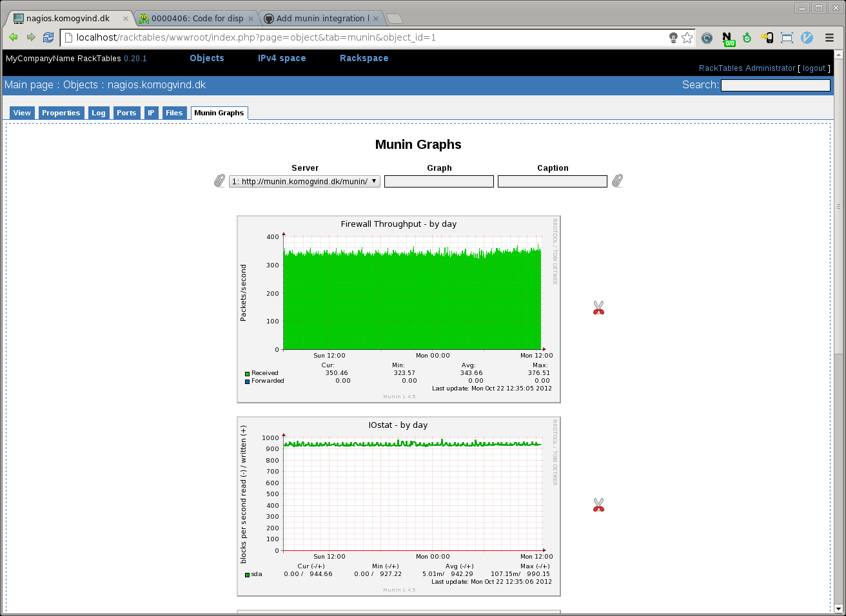Screen dimensions: 846x616
Task: Focus the Search box
Action: click(775, 85)
